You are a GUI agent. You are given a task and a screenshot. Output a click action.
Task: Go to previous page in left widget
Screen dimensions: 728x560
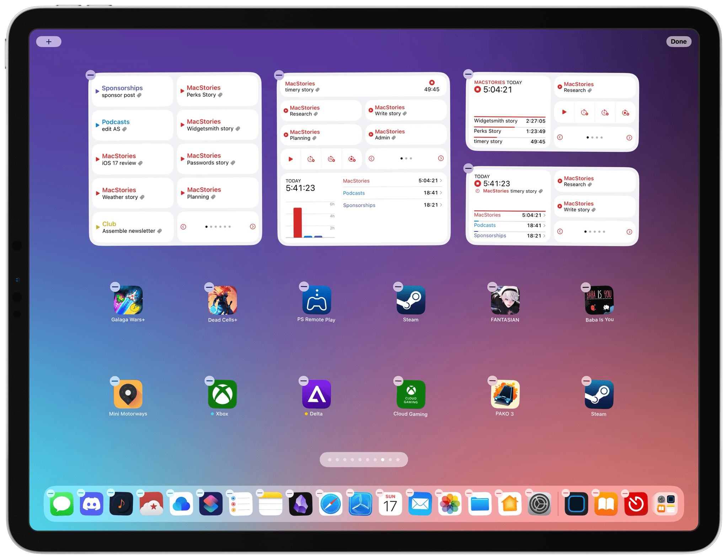[x=183, y=227]
